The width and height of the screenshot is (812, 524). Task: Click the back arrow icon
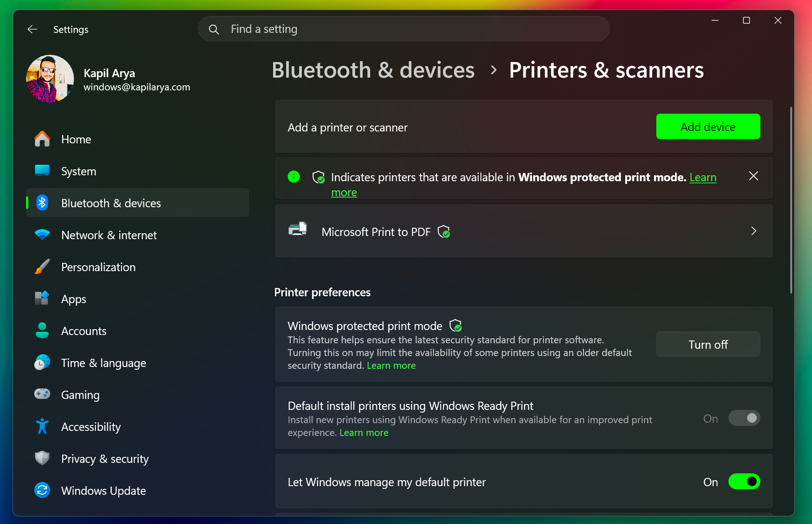(32, 29)
